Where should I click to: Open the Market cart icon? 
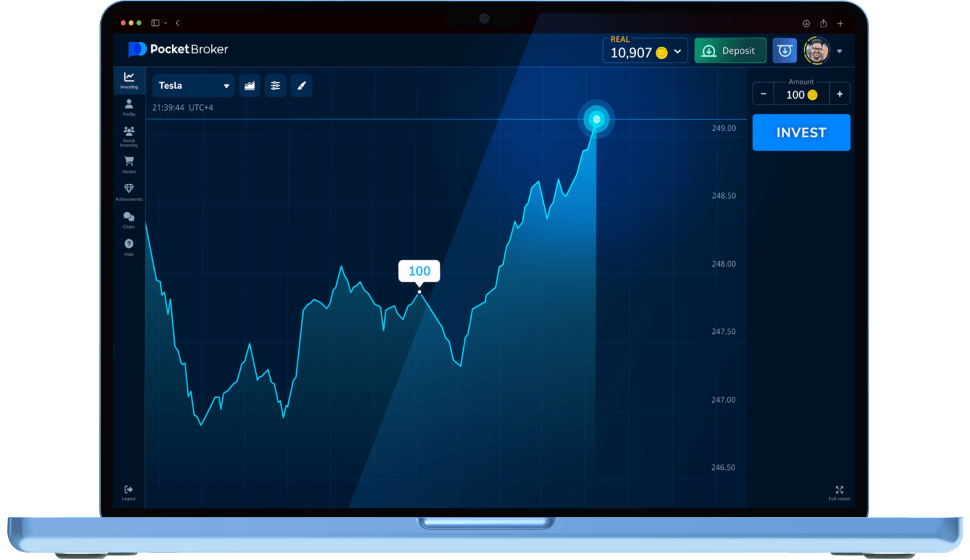[129, 163]
